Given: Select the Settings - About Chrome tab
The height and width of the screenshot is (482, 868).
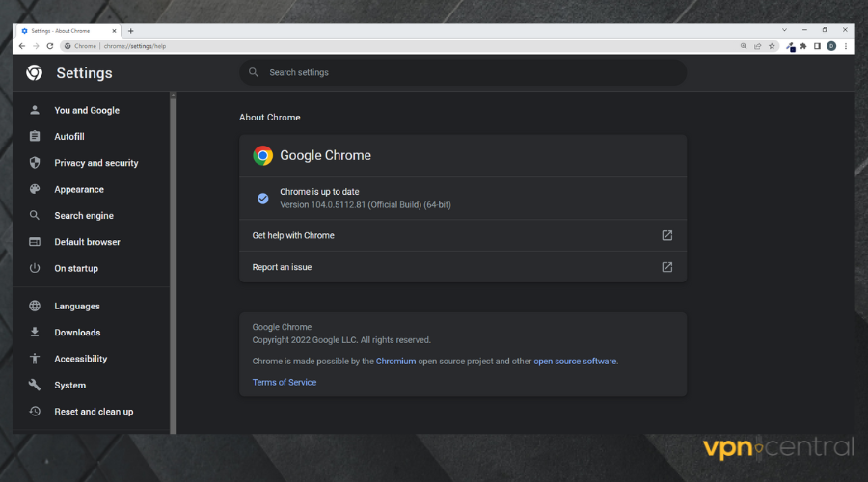Looking at the screenshot, I should pyautogui.click(x=68, y=31).
